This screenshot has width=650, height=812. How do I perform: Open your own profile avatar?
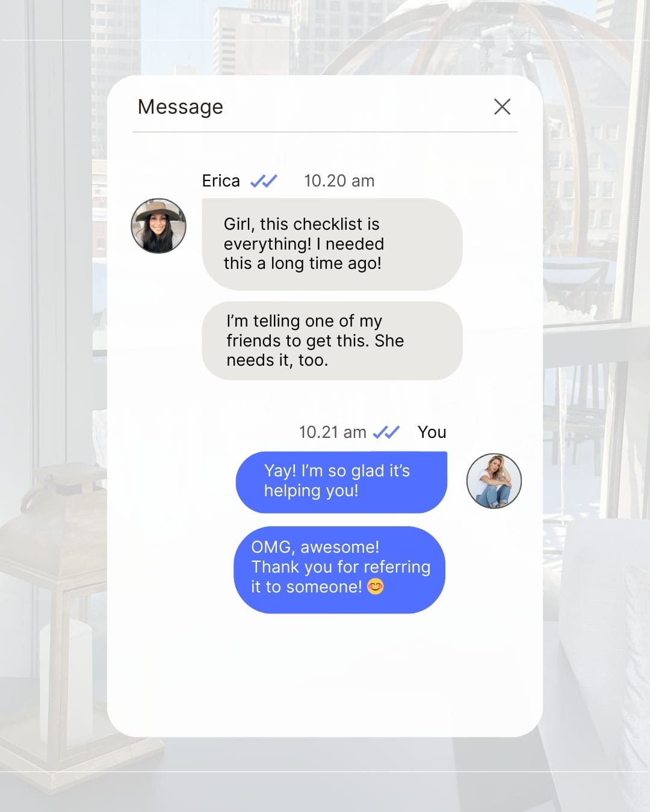coord(494,481)
